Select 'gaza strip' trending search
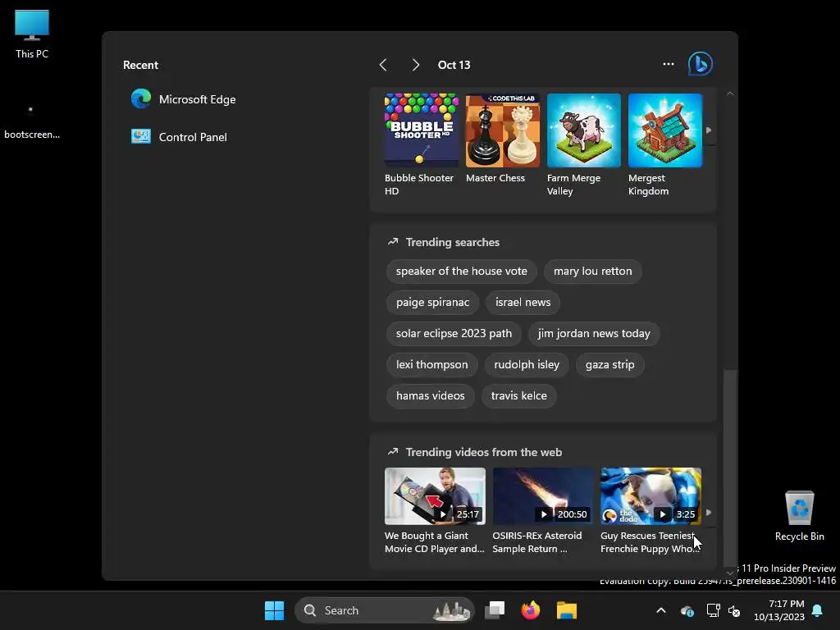This screenshot has width=840, height=630. [609, 364]
